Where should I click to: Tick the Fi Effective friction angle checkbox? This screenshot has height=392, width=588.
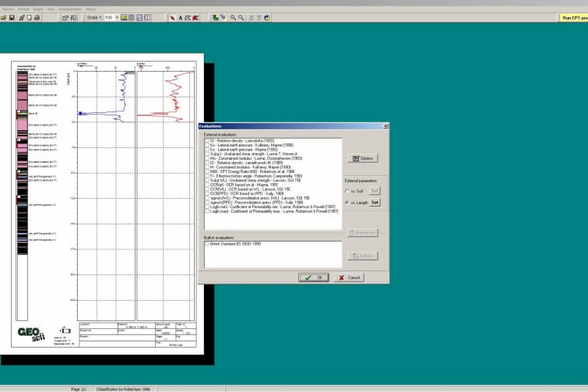(x=206, y=175)
